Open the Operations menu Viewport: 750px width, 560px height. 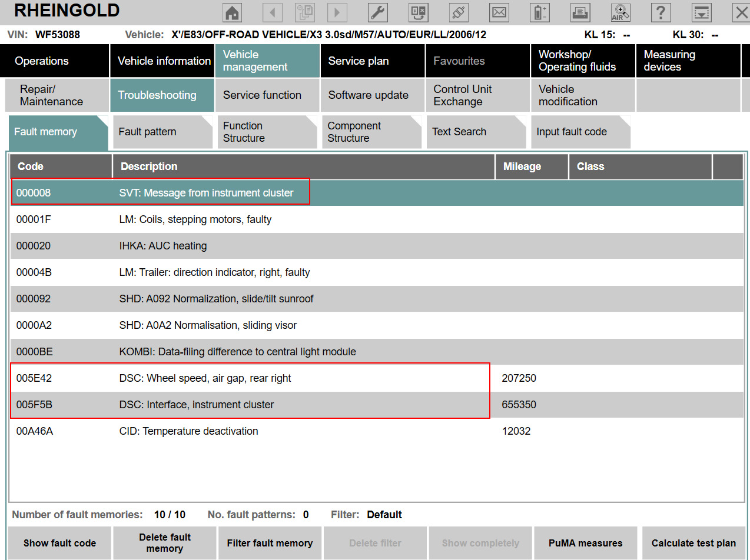click(55, 61)
